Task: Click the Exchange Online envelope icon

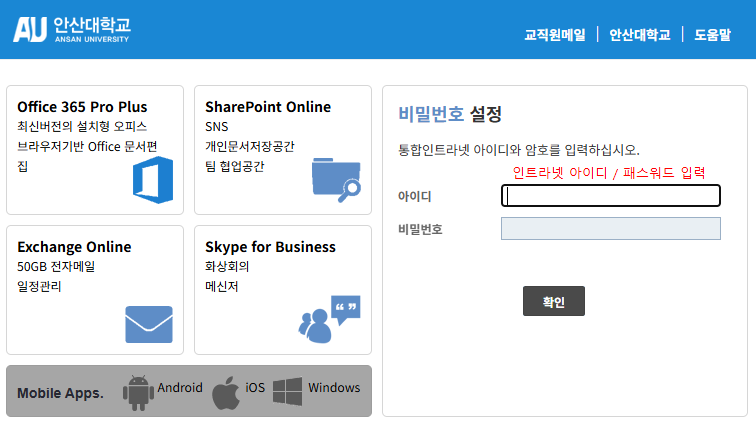Action: tap(149, 324)
